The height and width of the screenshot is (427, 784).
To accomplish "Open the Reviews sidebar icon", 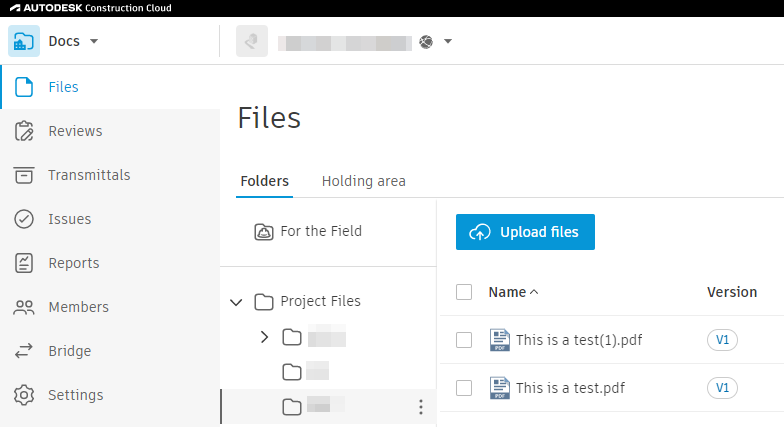I will click(24, 131).
